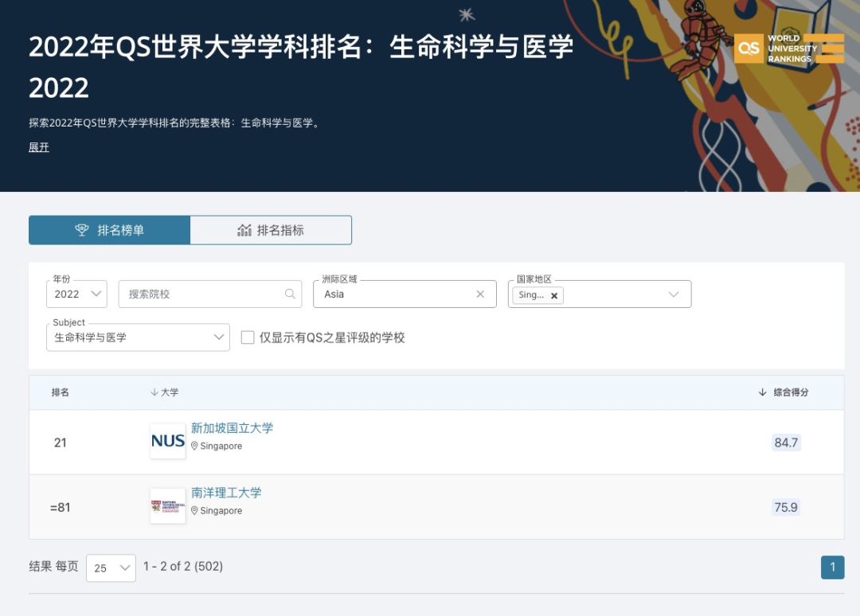Toggle 仅显示有QS之星评级的学校 checkbox

tap(248, 337)
